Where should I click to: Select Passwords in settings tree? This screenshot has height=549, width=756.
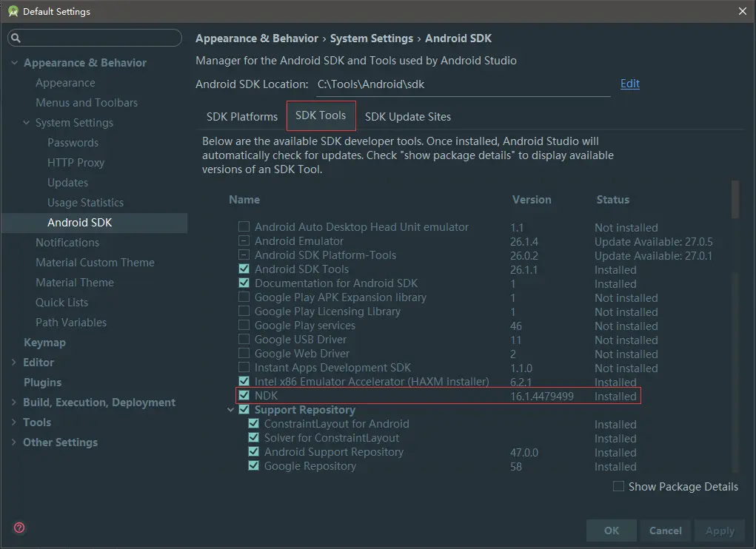[x=73, y=143]
